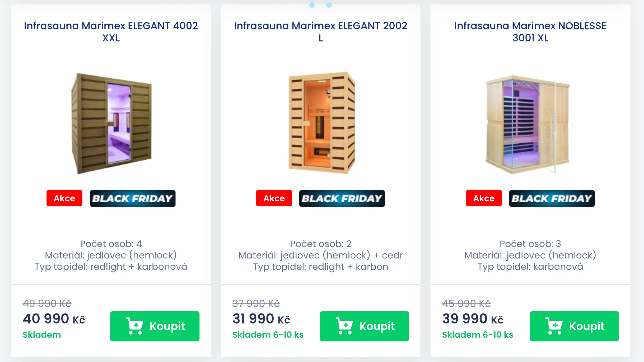
Task: Click the BLACK FRIDAY badge for ELEGANT 2002 L
Action: click(x=343, y=198)
